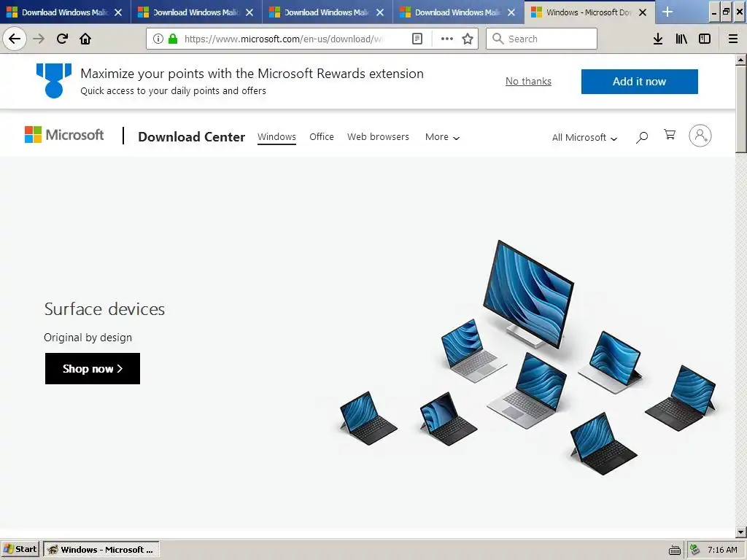This screenshot has width=747, height=560.
Task: Select the Web browsers navigation item
Action: 378,136
